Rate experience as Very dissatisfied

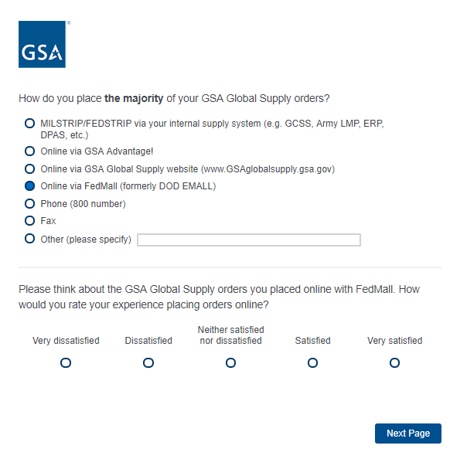(x=66, y=362)
